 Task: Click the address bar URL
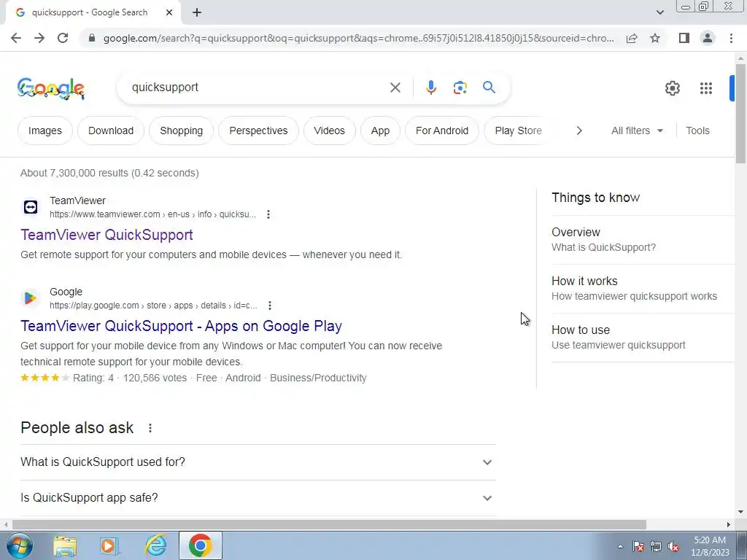click(358, 38)
